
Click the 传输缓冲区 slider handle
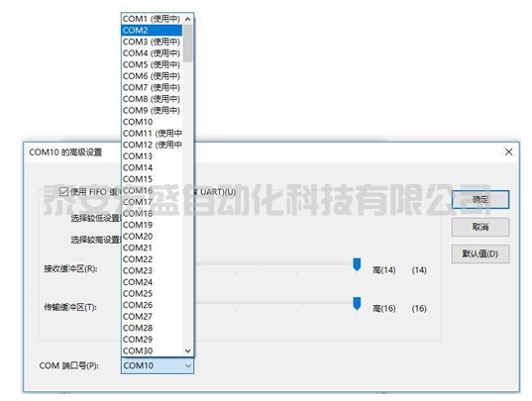[x=357, y=304]
